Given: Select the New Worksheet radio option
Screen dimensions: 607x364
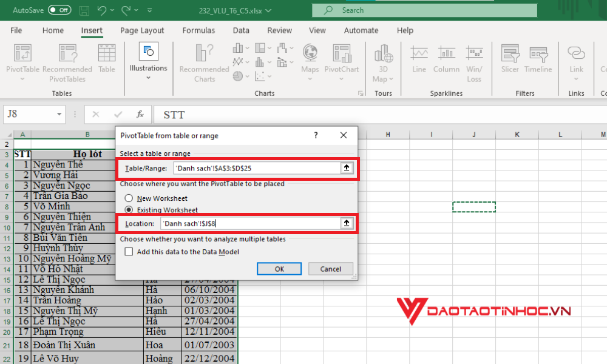Looking at the screenshot, I should point(129,198).
